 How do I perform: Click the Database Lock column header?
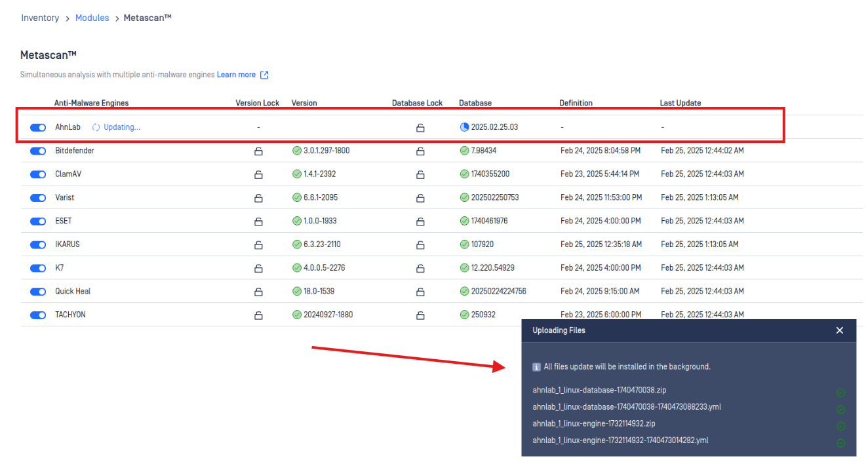tap(418, 103)
